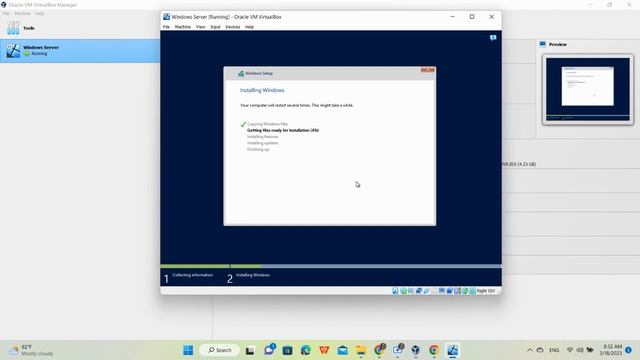Click the setup progress bar
This screenshot has height=360, width=640.
tap(331, 266)
